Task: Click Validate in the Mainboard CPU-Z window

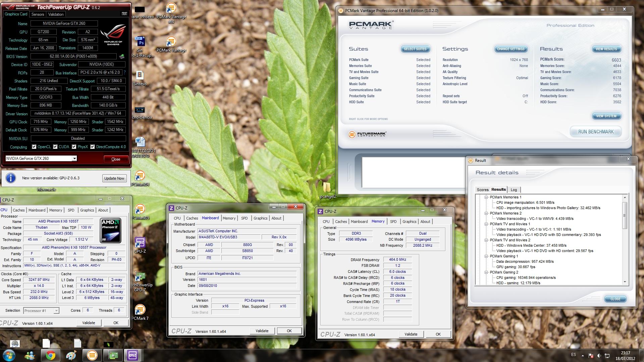Action: pyautogui.click(x=262, y=331)
